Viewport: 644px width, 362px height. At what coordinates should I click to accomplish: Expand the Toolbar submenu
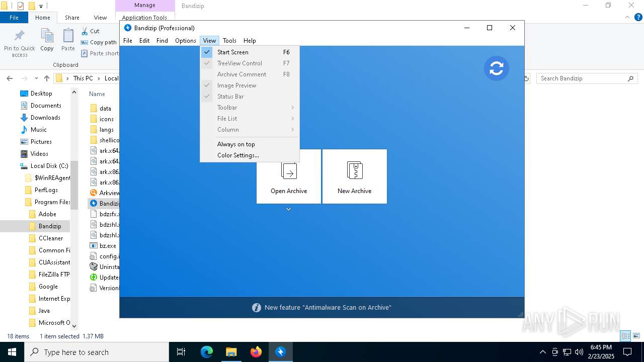tap(250, 108)
